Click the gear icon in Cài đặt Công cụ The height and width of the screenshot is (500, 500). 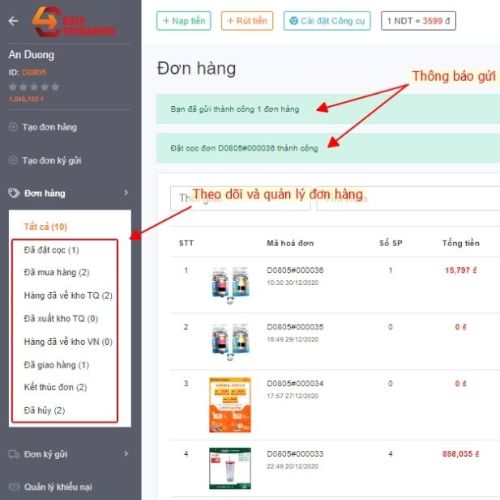pos(294,21)
